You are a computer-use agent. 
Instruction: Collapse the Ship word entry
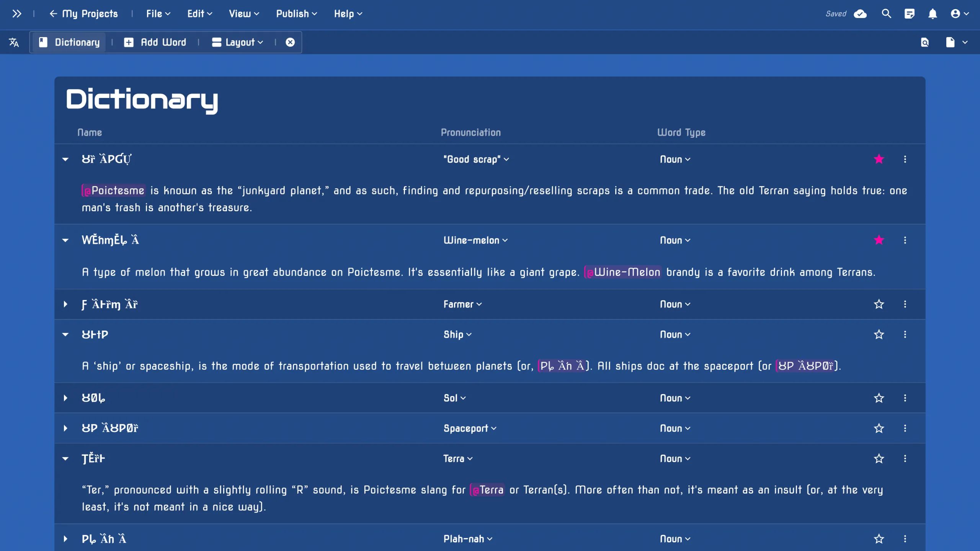(65, 334)
